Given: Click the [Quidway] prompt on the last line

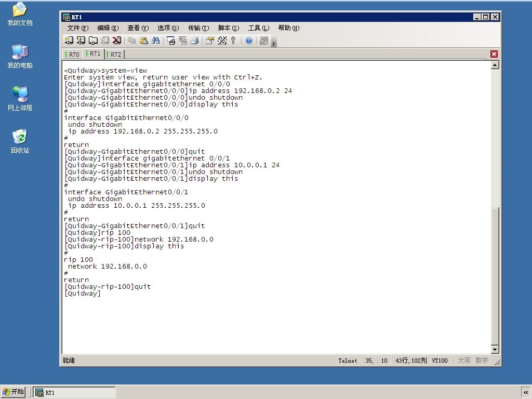Looking at the screenshot, I should click(83, 294).
